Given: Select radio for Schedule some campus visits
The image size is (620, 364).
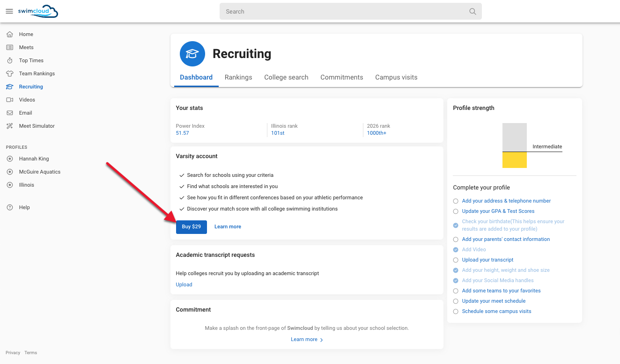Looking at the screenshot, I should tap(456, 312).
